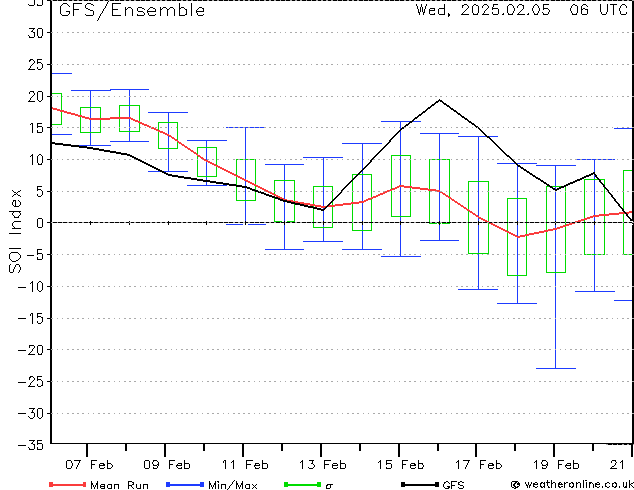Click the 09 Feb axis label

point(167,465)
